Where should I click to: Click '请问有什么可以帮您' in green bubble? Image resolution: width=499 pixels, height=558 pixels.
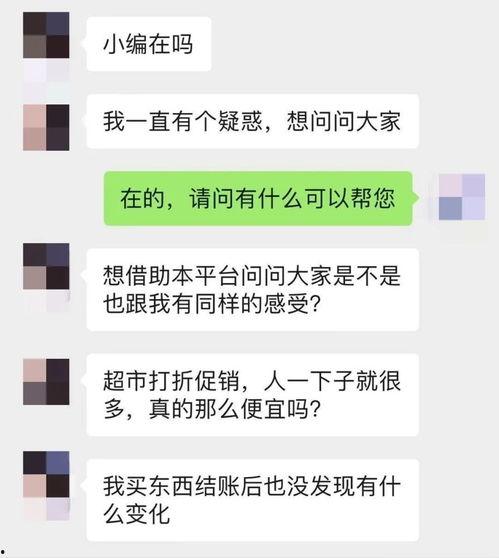click(292, 198)
